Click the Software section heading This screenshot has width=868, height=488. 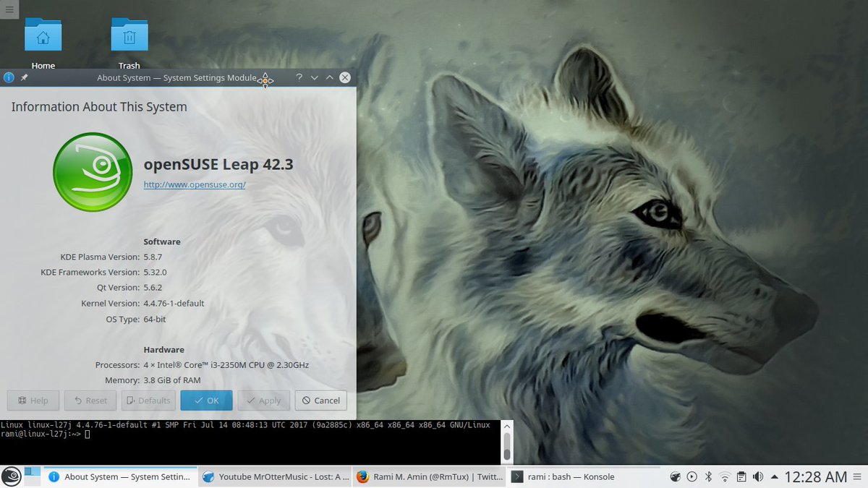pos(162,241)
